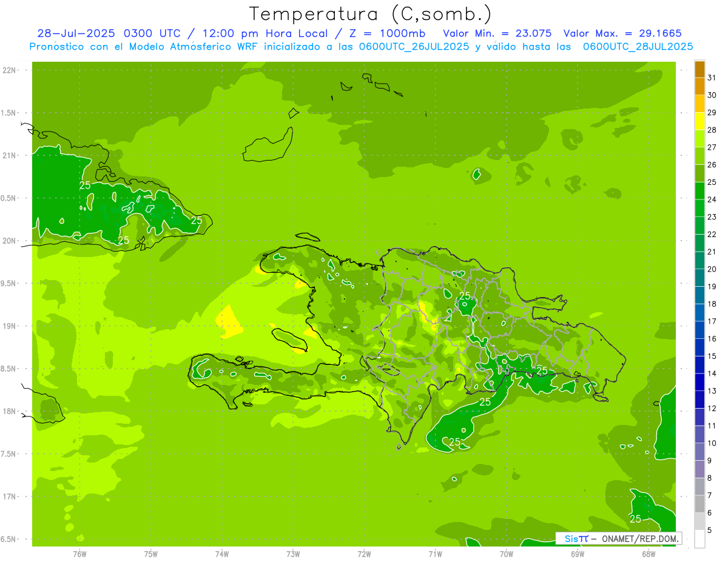Click the '71W' longitude axis label
728x562 pixels.
pyautogui.click(x=435, y=554)
